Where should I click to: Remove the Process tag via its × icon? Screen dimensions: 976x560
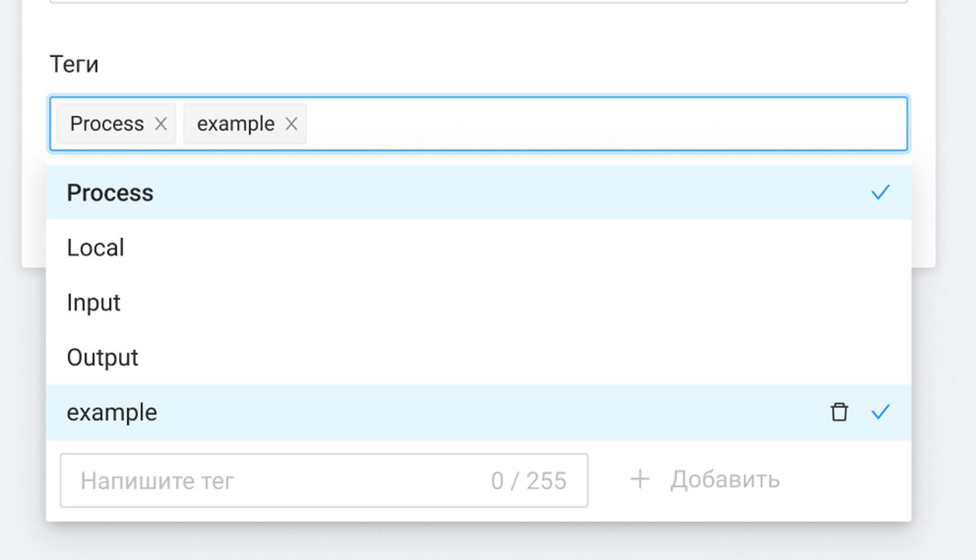click(x=161, y=124)
